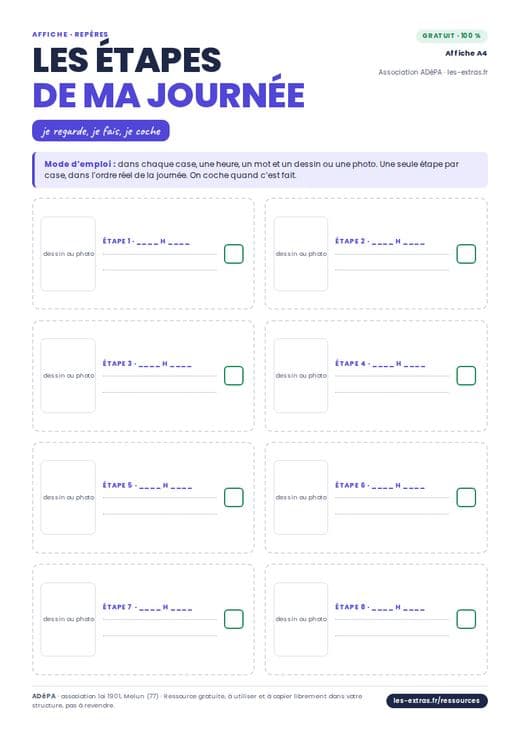Click the 'je regarde, je fais, je coche' banner
Image resolution: width=520 pixels, height=735 pixels.
(x=101, y=131)
